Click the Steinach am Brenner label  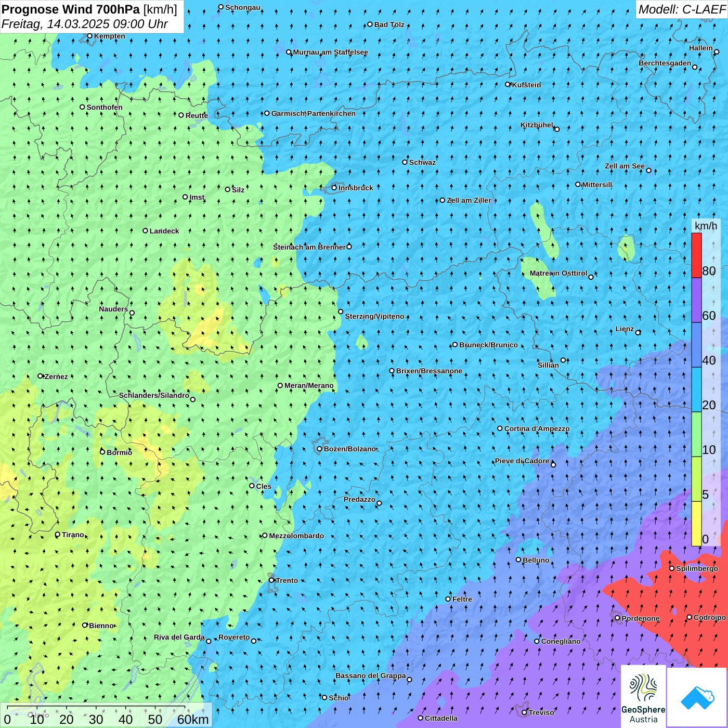point(309,246)
